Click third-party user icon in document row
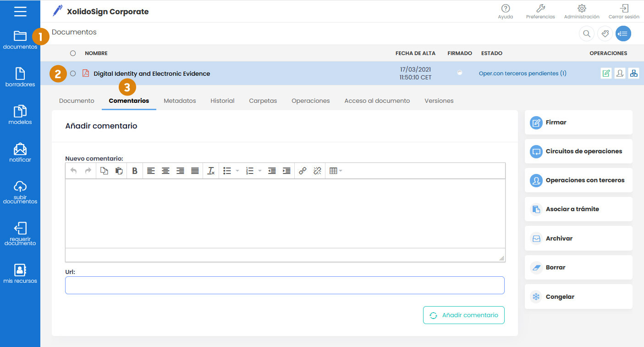This screenshot has width=644, height=347. [x=620, y=73]
